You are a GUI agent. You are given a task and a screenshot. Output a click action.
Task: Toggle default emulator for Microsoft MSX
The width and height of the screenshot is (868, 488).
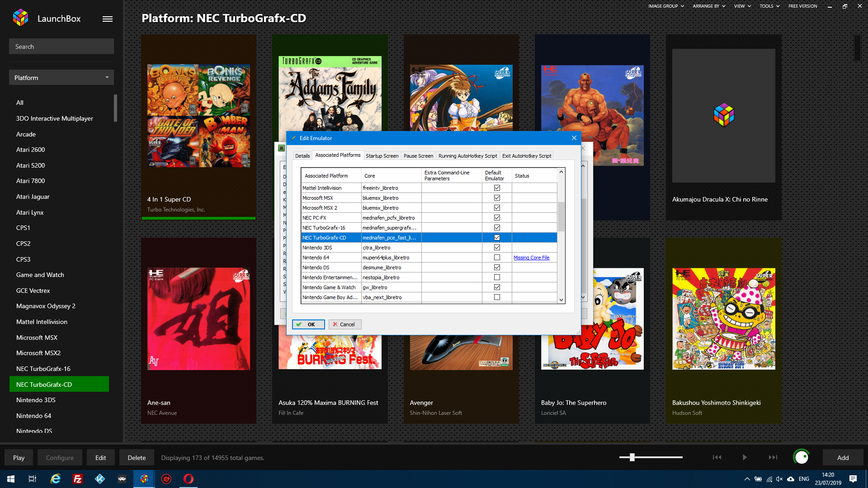coord(497,198)
